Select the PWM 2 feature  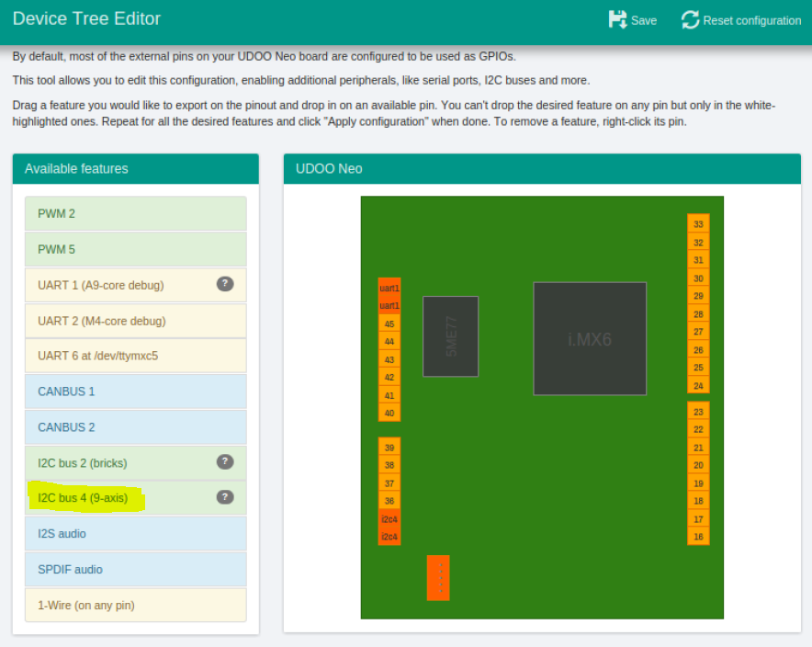(136, 213)
